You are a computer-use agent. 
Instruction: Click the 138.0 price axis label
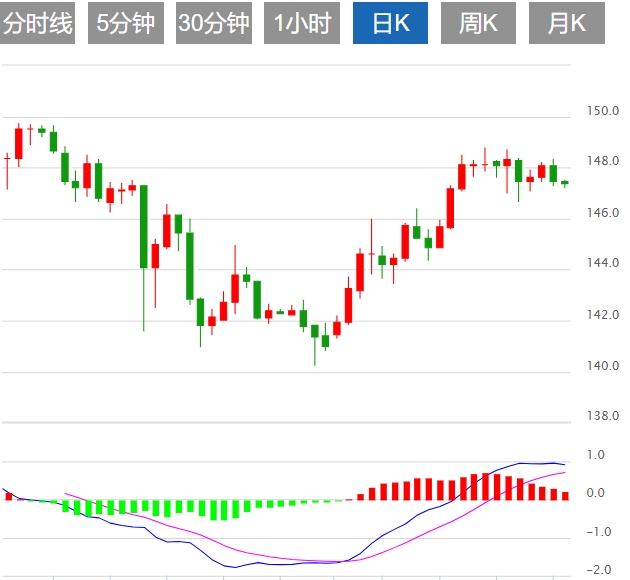[603, 415]
